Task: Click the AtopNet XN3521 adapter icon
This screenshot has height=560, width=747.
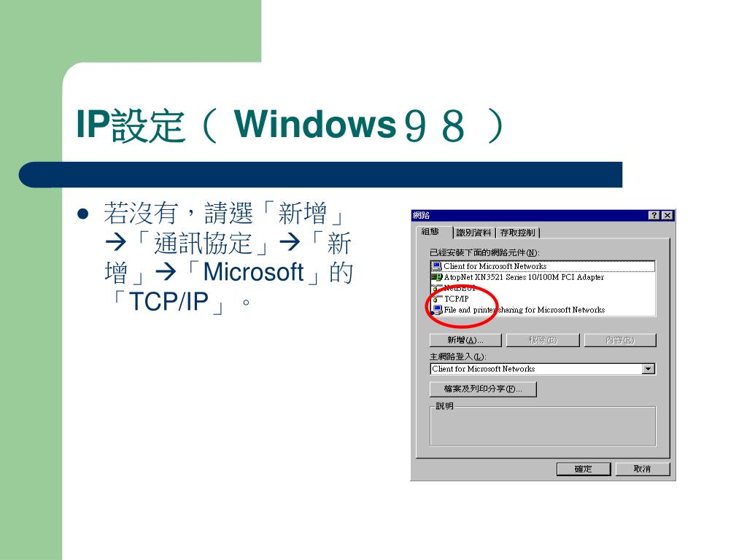Action: [x=436, y=277]
